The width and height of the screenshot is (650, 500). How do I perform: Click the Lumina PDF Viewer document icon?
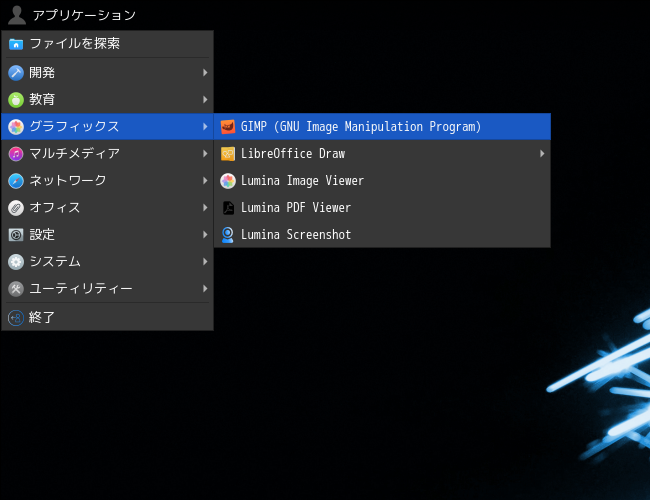pyautogui.click(x=228, y=208)
